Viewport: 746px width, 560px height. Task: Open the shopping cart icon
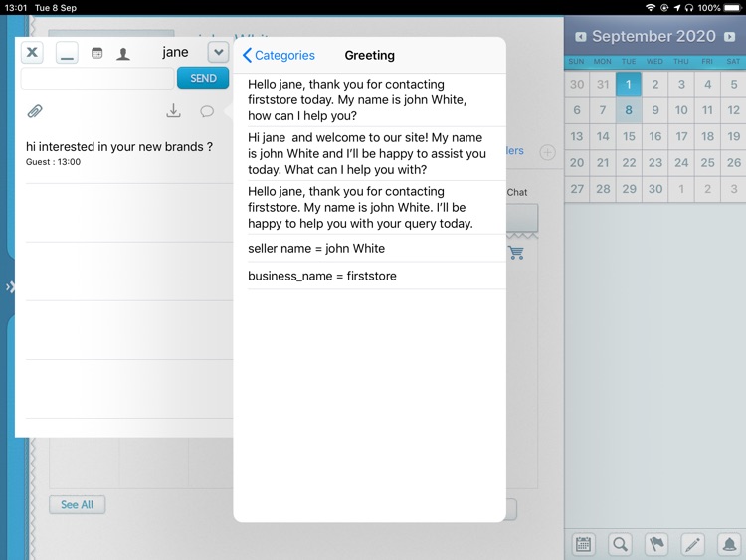(516, 253)
